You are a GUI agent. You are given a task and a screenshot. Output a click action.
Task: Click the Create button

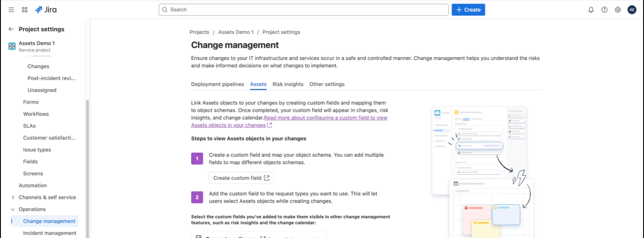tap(468, 9)
